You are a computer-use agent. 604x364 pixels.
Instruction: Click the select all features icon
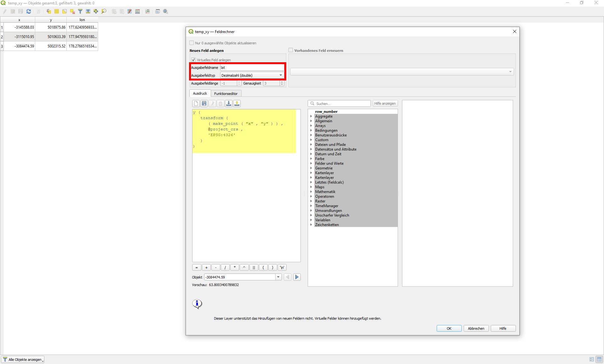[57, 11]
